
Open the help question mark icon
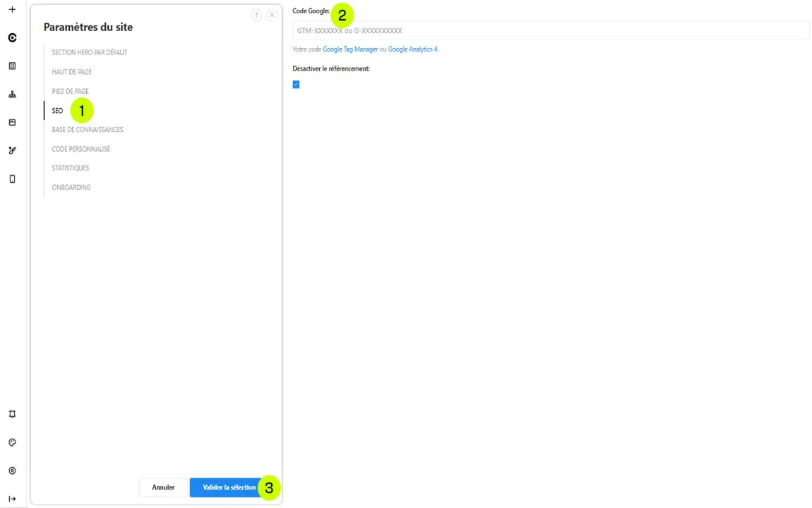pos(256,15)
